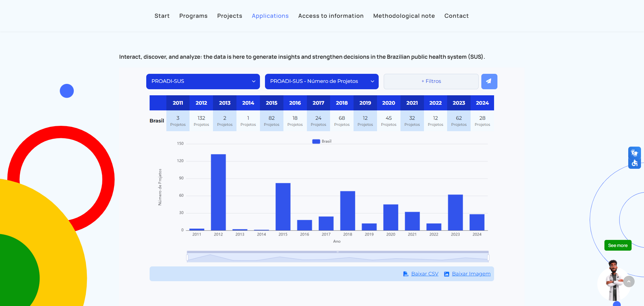This screenshot has width=644, height=306.
Task: Open the wheelchair accessibility options icon
Action: [x=634, y=163]
